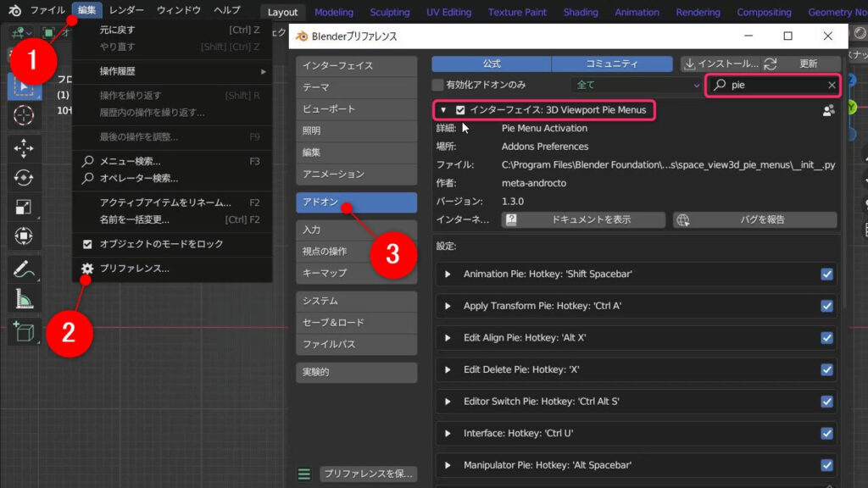868x488 pixels.
Task: Uncheck Edit Delete Pie X
Action: [x=826, y=369]
